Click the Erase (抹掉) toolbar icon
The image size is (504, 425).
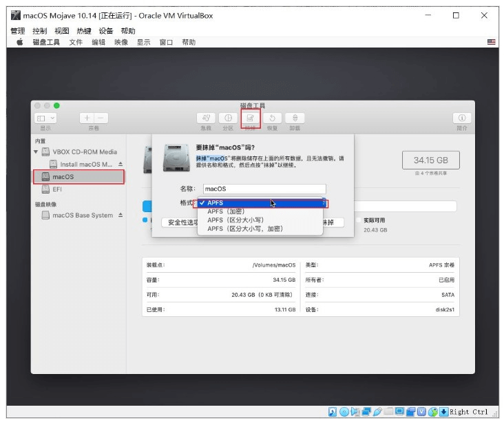[250, 118]
